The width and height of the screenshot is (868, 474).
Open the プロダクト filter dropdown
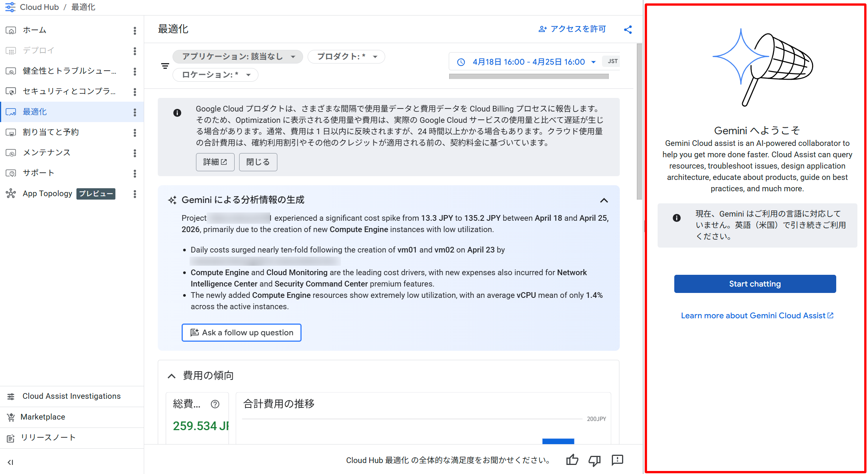point(346,57)
